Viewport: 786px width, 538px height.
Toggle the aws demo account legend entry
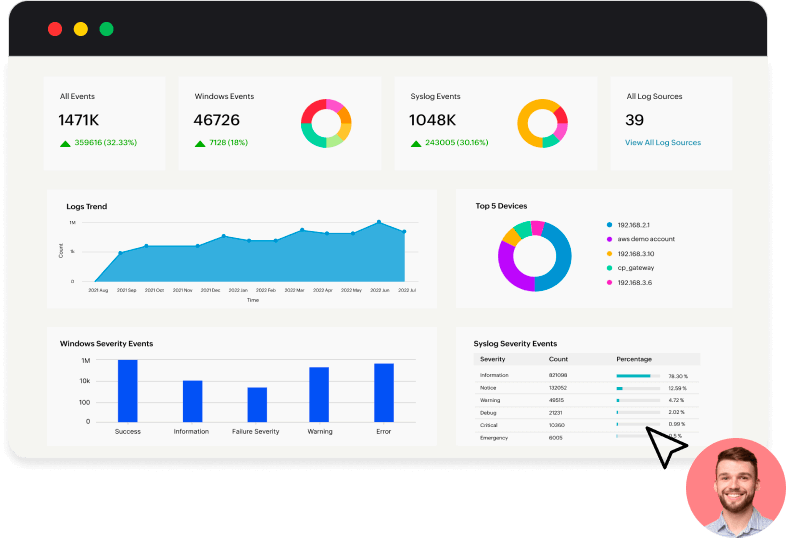tap(644, 240)
